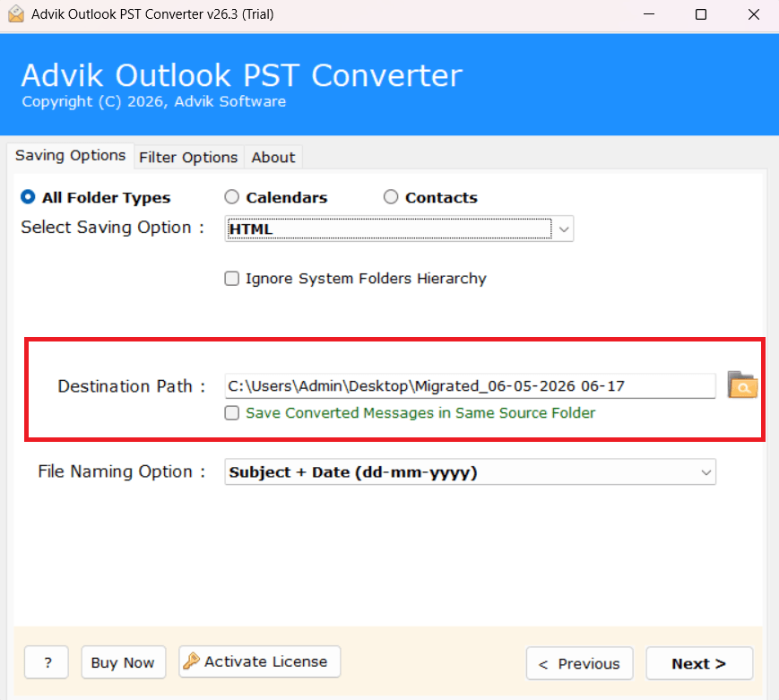The height and width of the screenshot is (700, 779).
Task: Click the Copyright 2026 Advik Software text
Action: 154,102
